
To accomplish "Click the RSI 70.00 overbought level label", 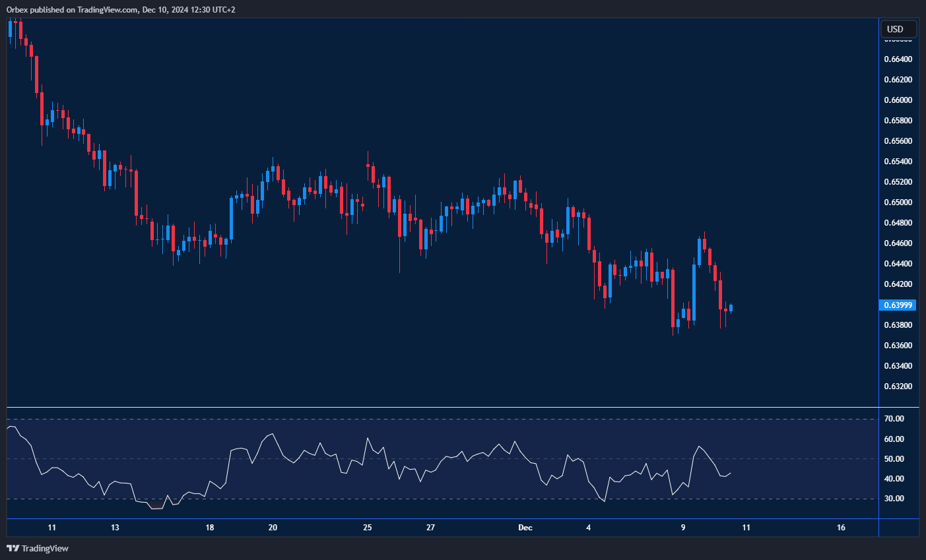I will [x=894, y=419].
